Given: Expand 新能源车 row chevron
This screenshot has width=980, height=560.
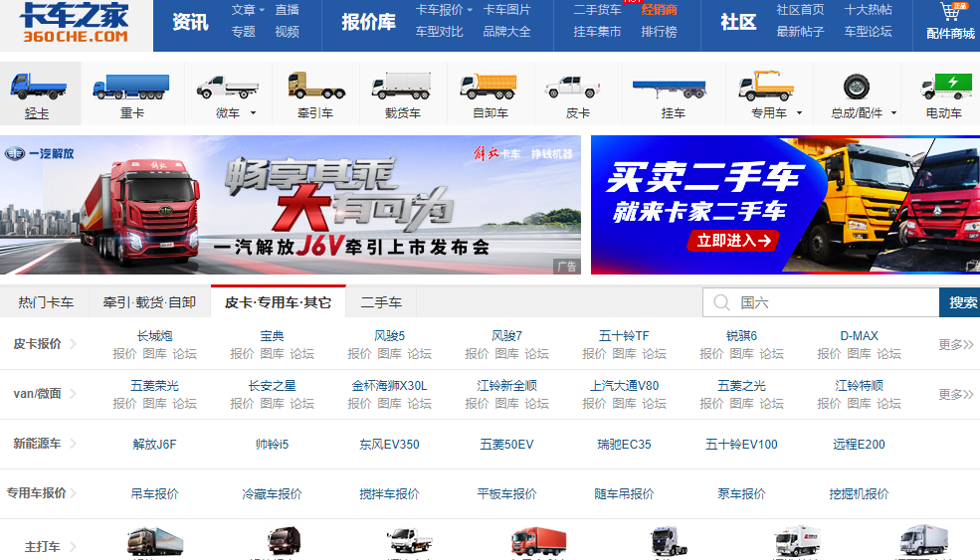Looking at the screenshot, I should (73, 444).
